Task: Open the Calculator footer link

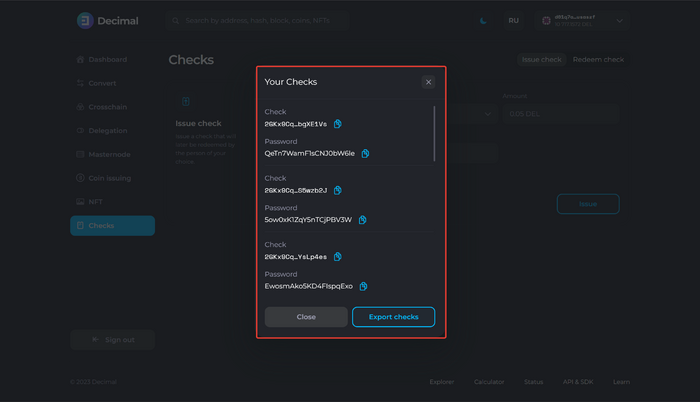Action: (x=489, y=382)
